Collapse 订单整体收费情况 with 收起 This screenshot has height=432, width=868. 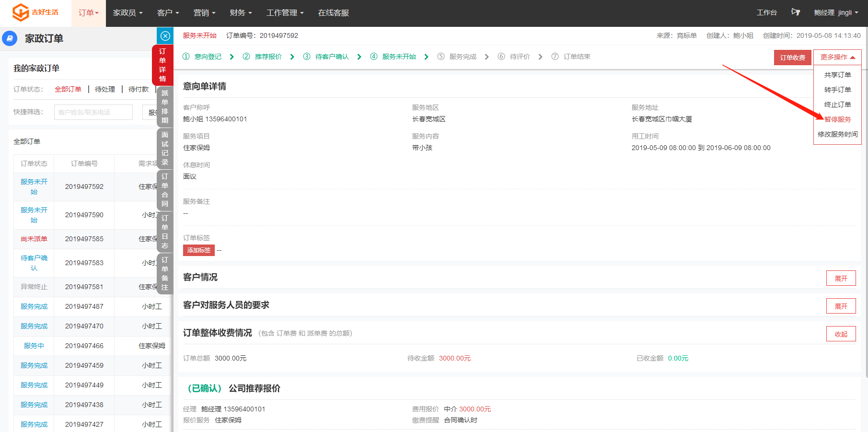841,334
